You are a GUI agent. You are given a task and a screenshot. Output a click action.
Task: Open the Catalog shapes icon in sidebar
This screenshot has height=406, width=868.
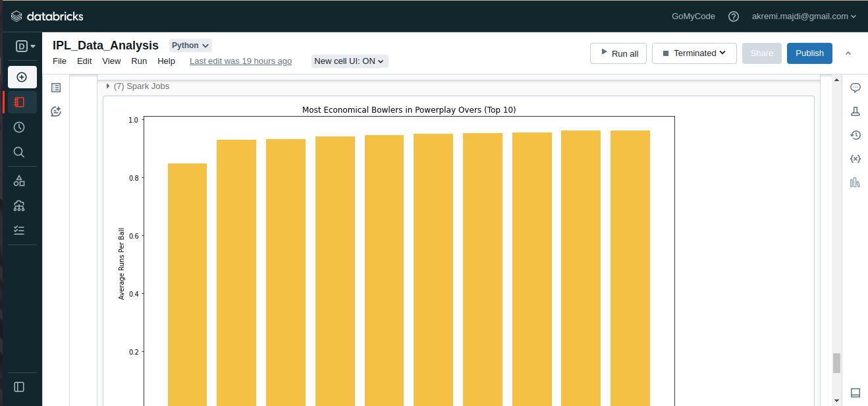[19, 181]
